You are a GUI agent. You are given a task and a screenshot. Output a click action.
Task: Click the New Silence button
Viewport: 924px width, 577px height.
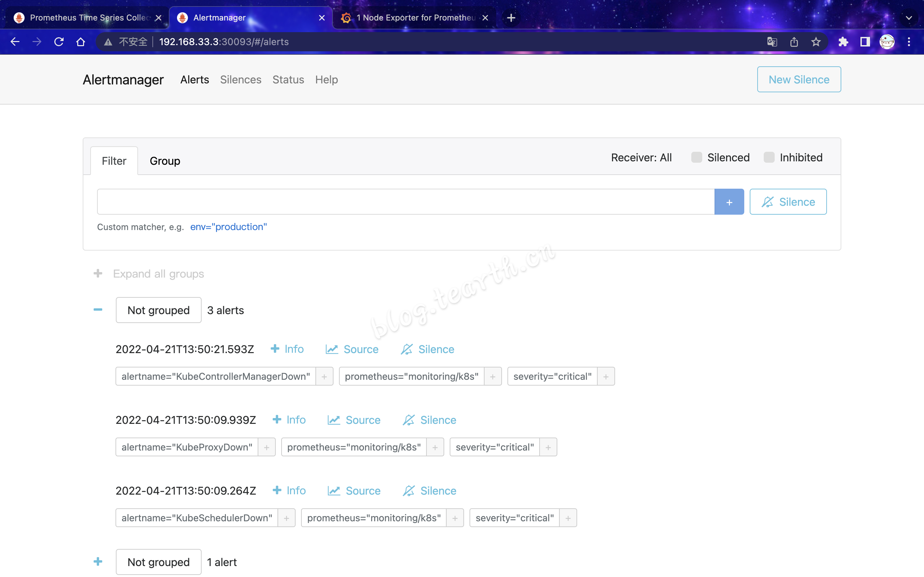click(x=799, y=79)
